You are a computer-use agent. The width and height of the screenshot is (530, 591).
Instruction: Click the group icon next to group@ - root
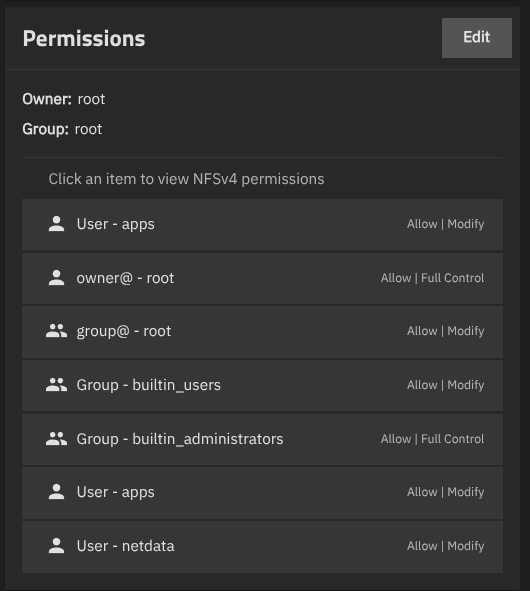point(57,331)
